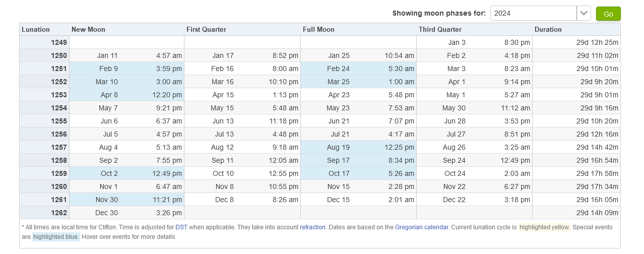Select highlighted Mar 25 full moon cell
Image resolution: width=644 pixels, height=254 pixels.
[358, 82]
